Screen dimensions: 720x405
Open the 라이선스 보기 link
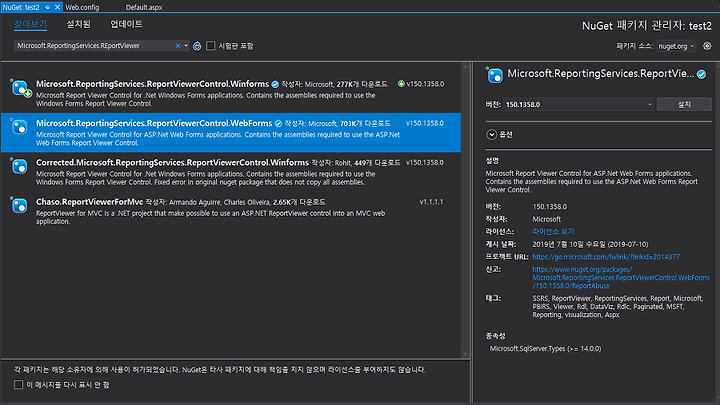tap(553, 231)
